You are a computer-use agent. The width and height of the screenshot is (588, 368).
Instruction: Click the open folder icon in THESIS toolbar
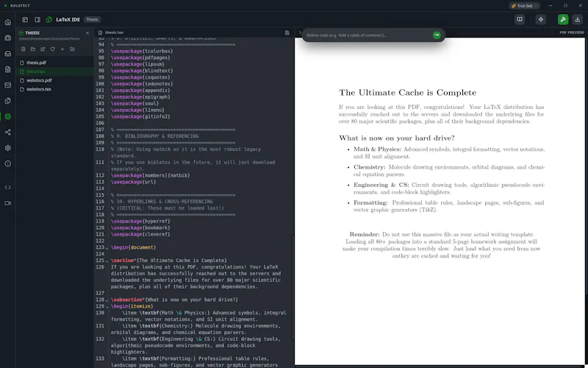(x=33, y=49)
